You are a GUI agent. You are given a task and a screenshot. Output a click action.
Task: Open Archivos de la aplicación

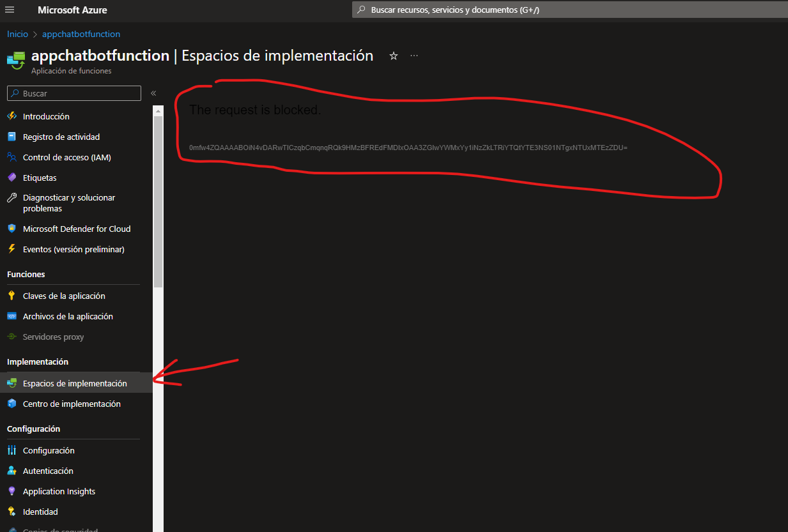tap(68, 316)
